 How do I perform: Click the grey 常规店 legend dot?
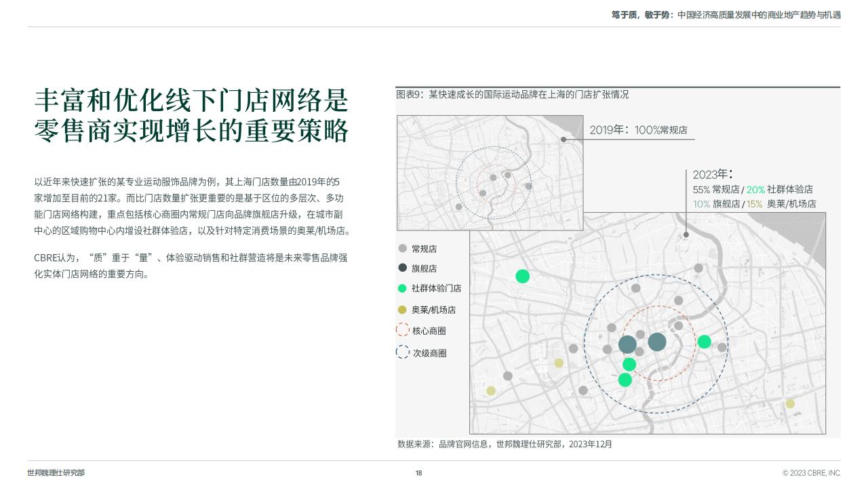pos(402,249)
